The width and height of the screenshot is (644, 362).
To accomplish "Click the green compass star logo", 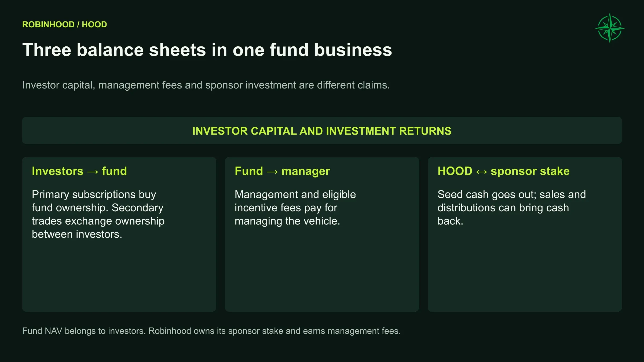I will pyautogui.click(x=610, y=28).
